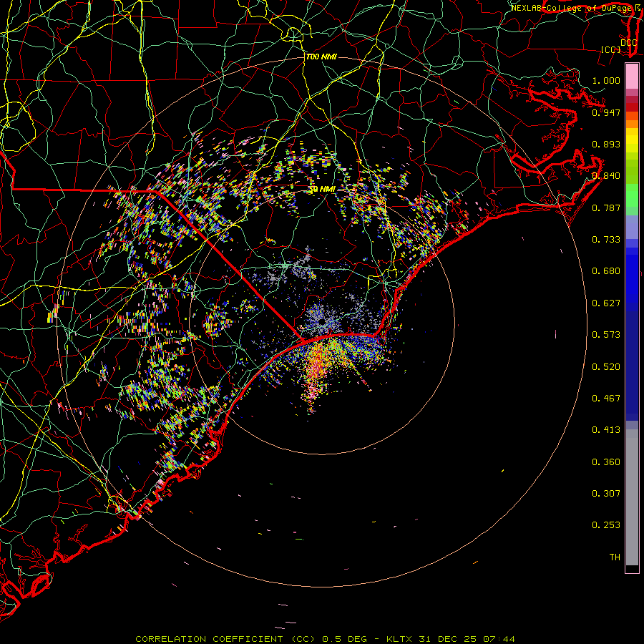Select the 0.413 legend value

pos(606,430)
